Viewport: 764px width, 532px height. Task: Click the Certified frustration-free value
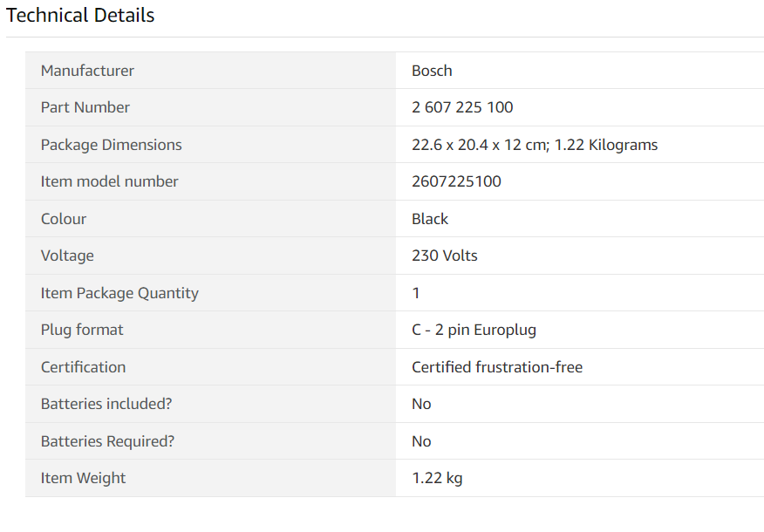(497, 367)
